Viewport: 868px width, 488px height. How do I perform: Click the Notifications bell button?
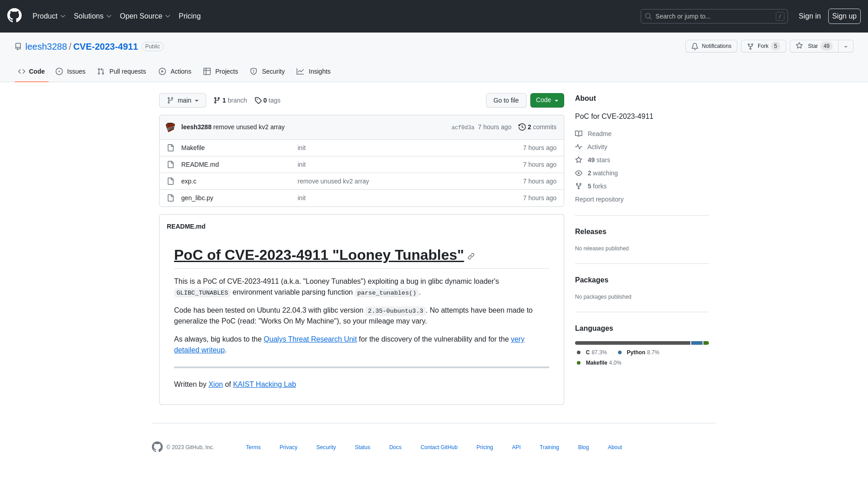point(711,46)
